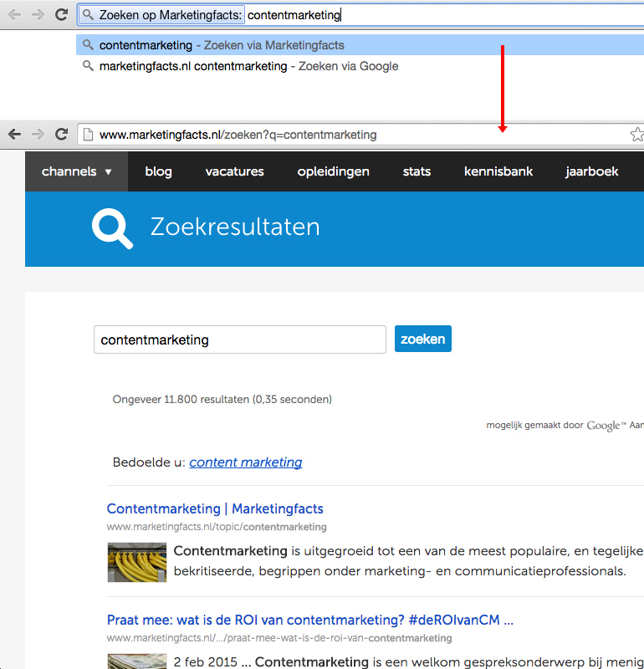Bookmark the page with the star icon
The image size is (644, 669).
pyautogui.click(x=636, y=135)
